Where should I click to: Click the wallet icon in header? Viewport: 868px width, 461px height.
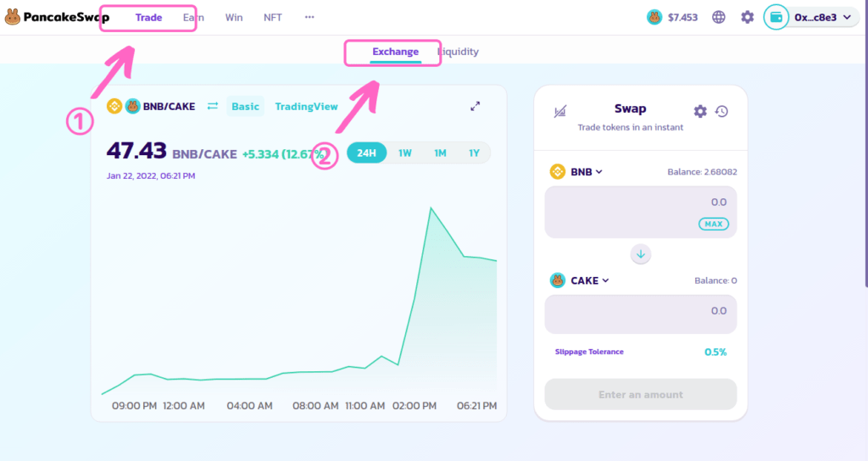pos(776,17)
